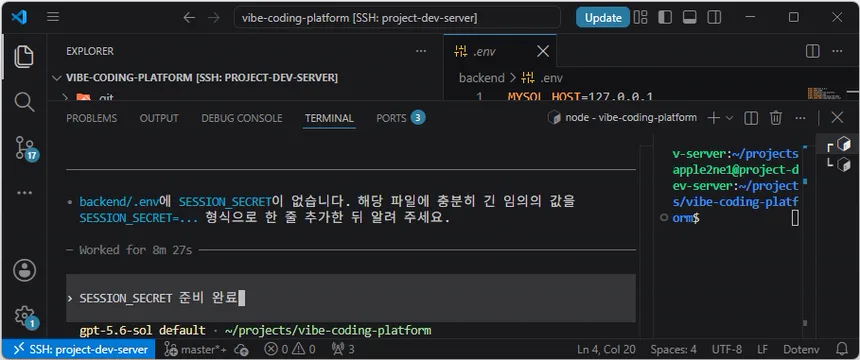Click the .env breadcrumb item
The height and width of the screenshot is (360, 860).
coord(542,78)
